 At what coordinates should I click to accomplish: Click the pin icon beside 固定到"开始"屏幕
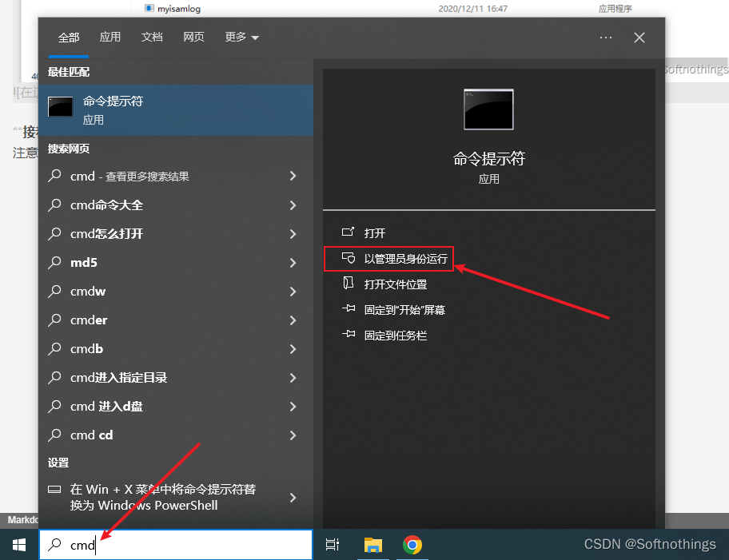349,308
